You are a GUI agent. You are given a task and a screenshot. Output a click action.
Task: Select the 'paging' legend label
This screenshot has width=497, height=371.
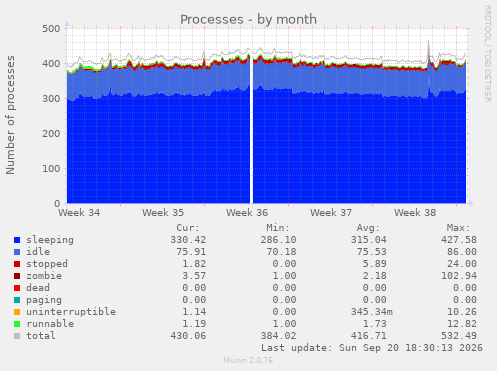(x=44, y=300)
